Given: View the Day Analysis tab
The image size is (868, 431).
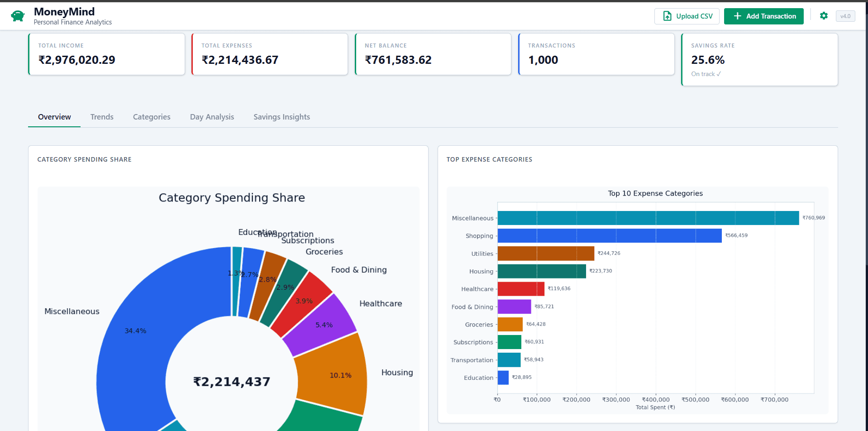Looking at the screenshot, I should click(x=212, y=117).
